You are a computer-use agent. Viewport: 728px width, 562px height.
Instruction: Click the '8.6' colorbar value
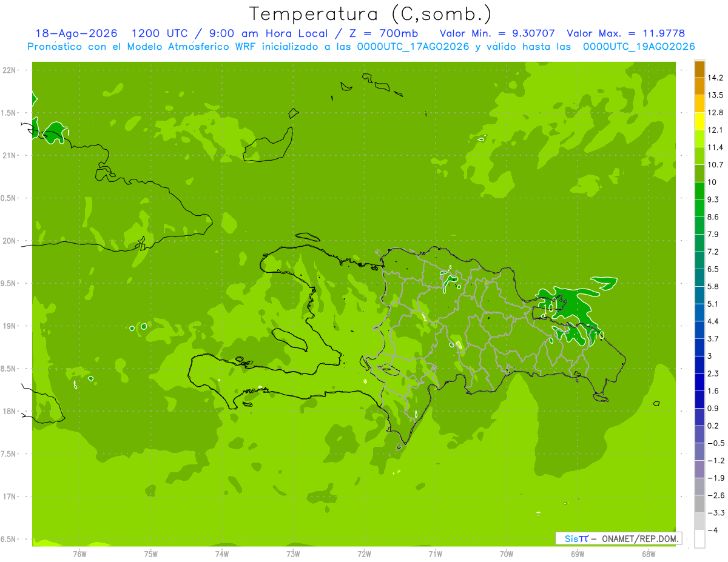pyautogui.click(x=713, y=217)
